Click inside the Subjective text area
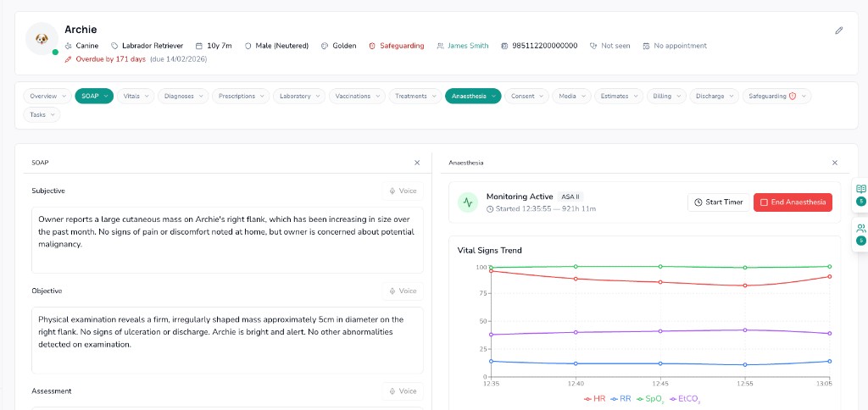This screenshot has height=410, width=868. [227, 240]
